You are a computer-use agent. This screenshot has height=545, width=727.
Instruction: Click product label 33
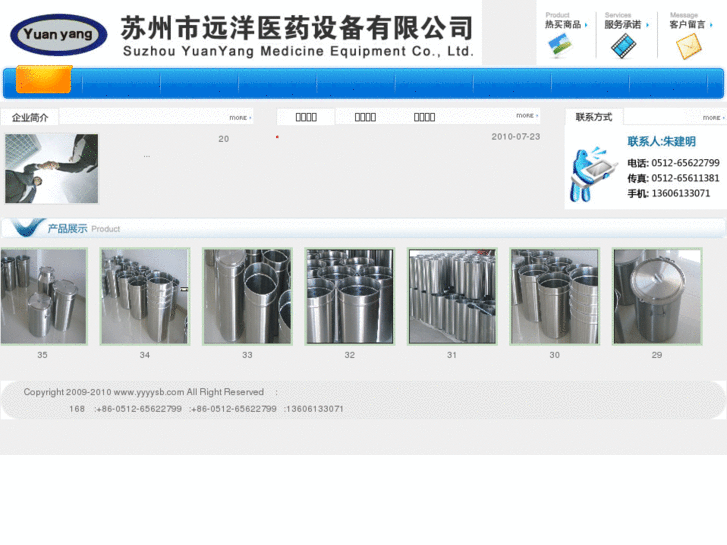pos(247,355)
